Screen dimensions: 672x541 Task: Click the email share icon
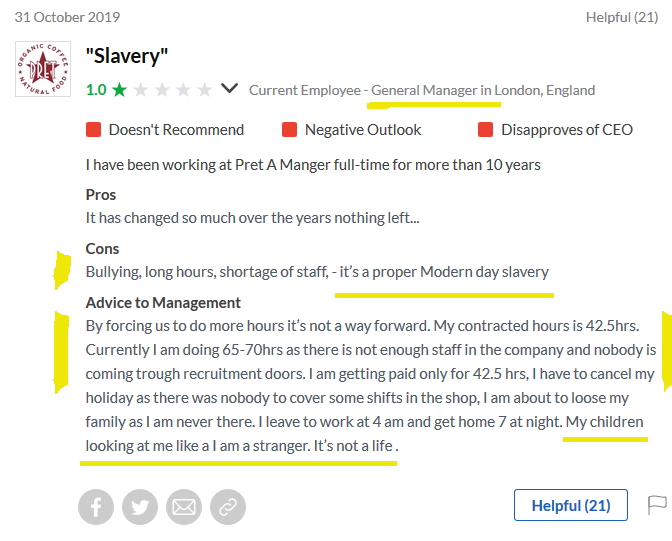coord(184,507)
